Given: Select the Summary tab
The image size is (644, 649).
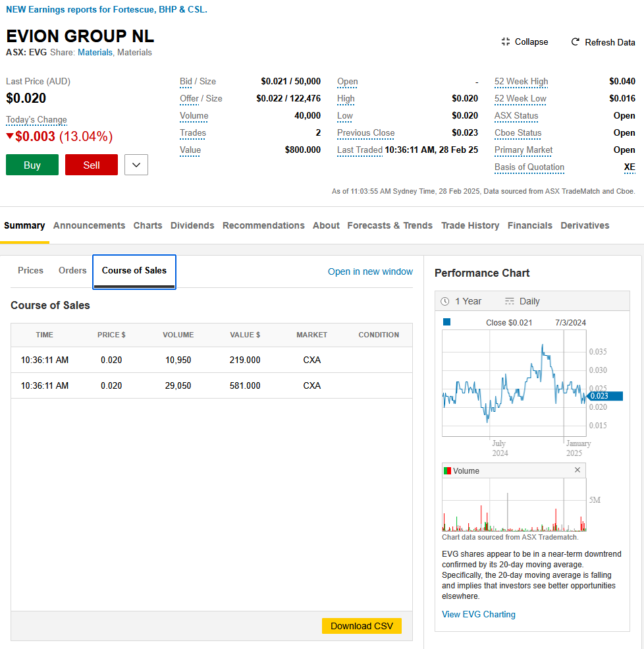Looking at the screenshot, I should click(24, 225).
